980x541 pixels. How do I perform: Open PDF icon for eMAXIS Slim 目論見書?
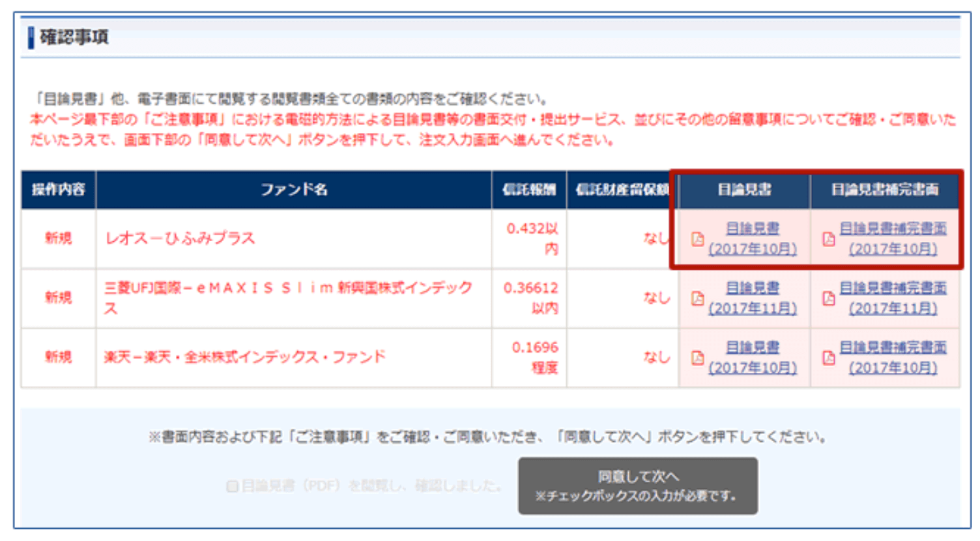[x=697, y=299]
